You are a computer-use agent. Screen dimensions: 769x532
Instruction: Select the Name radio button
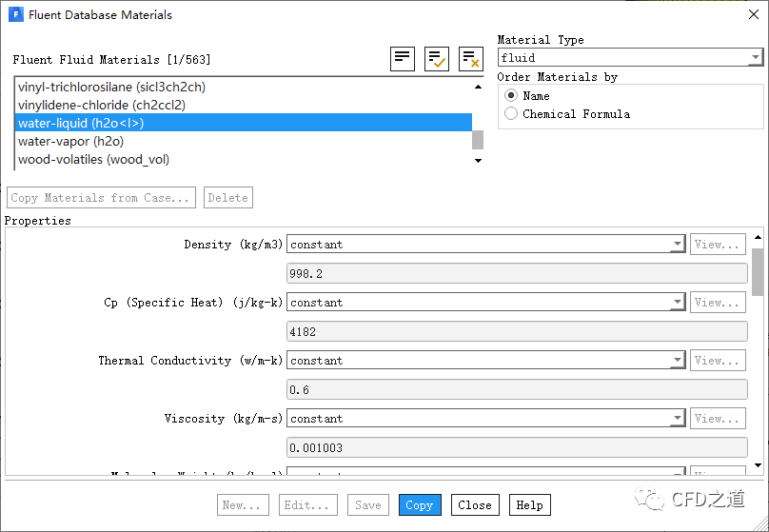[x=512, y=96]
